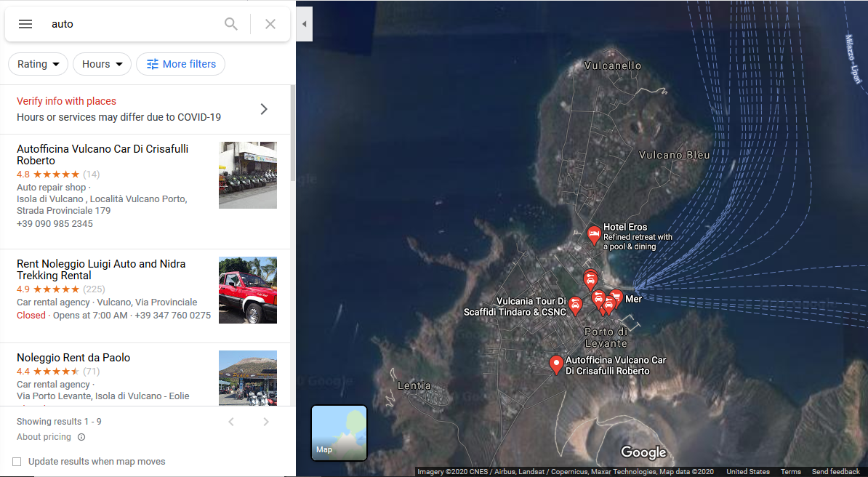Screen dimensions: 868x477
Task: Click the Vulcanello map label
Action: [x=612, y=65]
